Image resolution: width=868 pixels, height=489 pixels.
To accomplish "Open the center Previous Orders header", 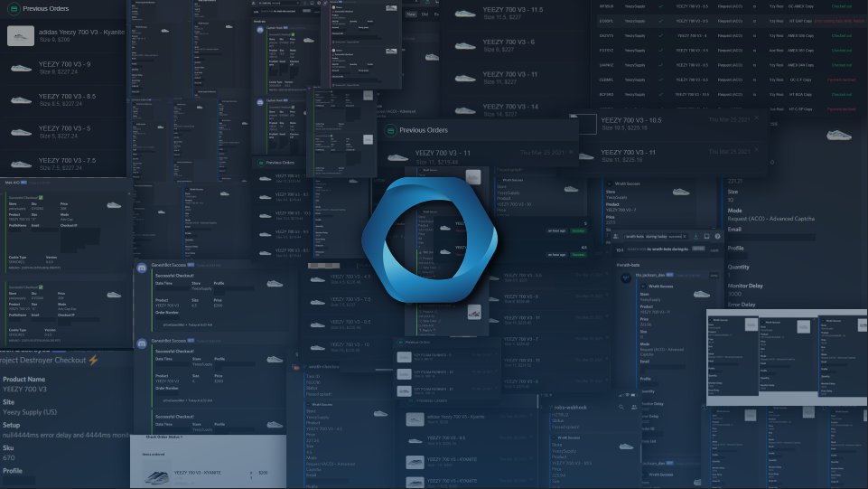I will pyautogui.click(x=424, y=130).
